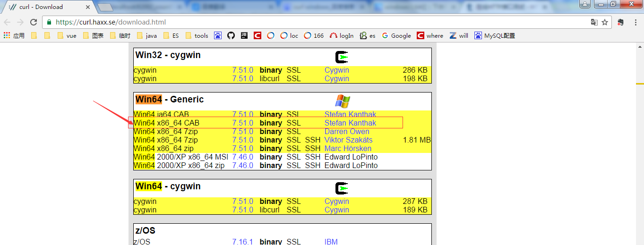Download 7.51.0 in the 1.81 MB row
This screenshot has height=245, width=644.
[x=242, y=140]
